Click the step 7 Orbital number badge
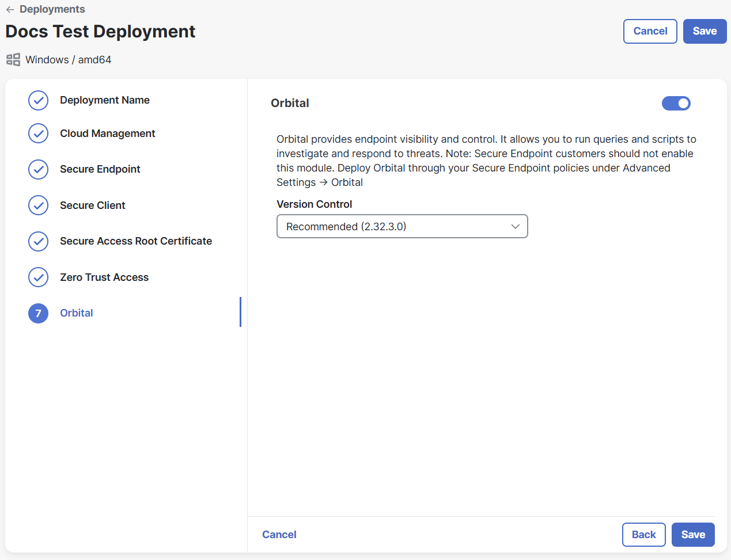The height and width of the screenshot is (560, 731). [x=39, y=313]
